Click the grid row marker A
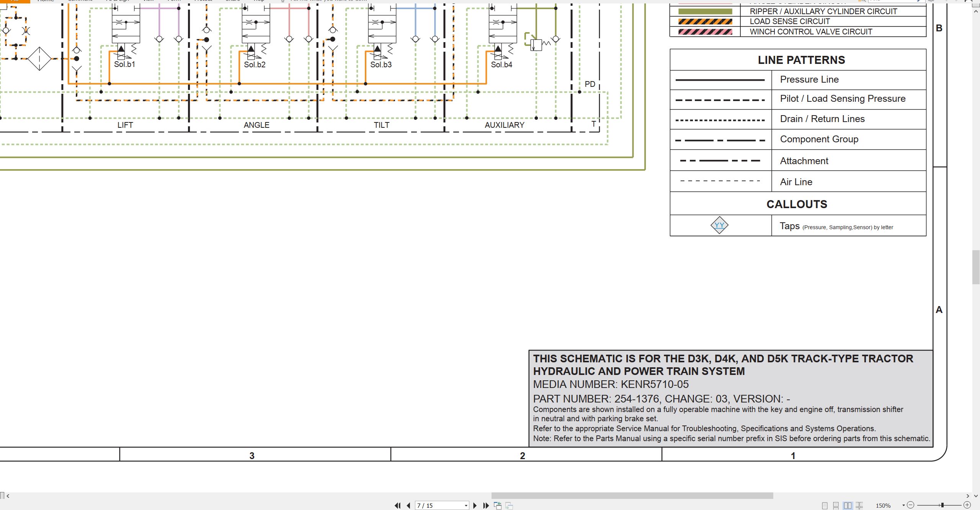This screenshot has width=980, height=510. pyautogui.click(x=939, y=310)
